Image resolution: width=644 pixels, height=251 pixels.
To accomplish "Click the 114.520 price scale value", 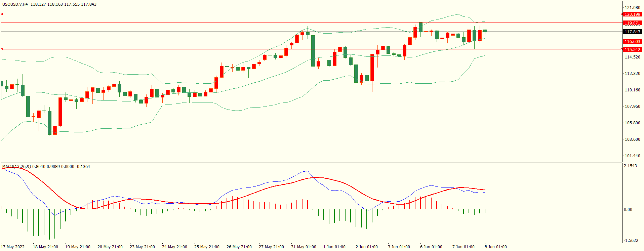I will tap(632, 57).
